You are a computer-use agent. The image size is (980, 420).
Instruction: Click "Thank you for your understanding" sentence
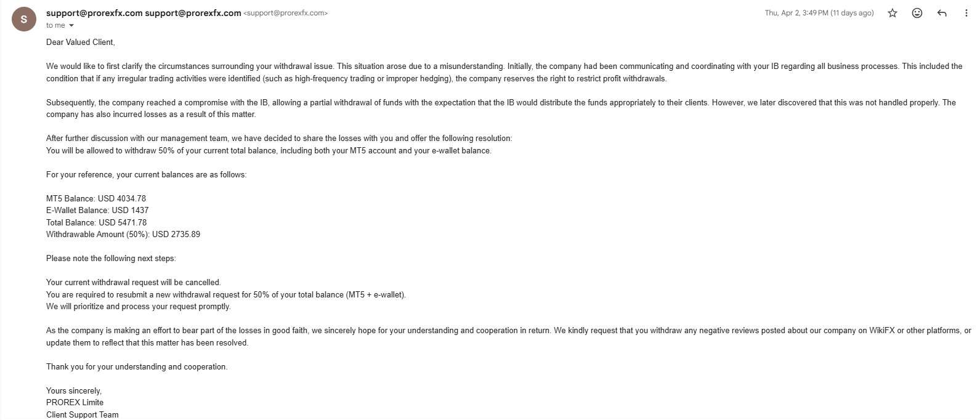click(x=137, y=366)
